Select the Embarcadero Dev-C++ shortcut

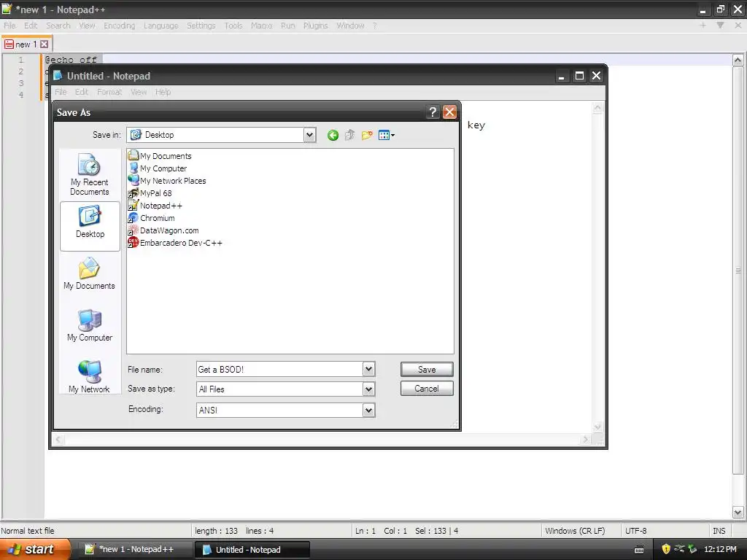(x=175, y=242)
